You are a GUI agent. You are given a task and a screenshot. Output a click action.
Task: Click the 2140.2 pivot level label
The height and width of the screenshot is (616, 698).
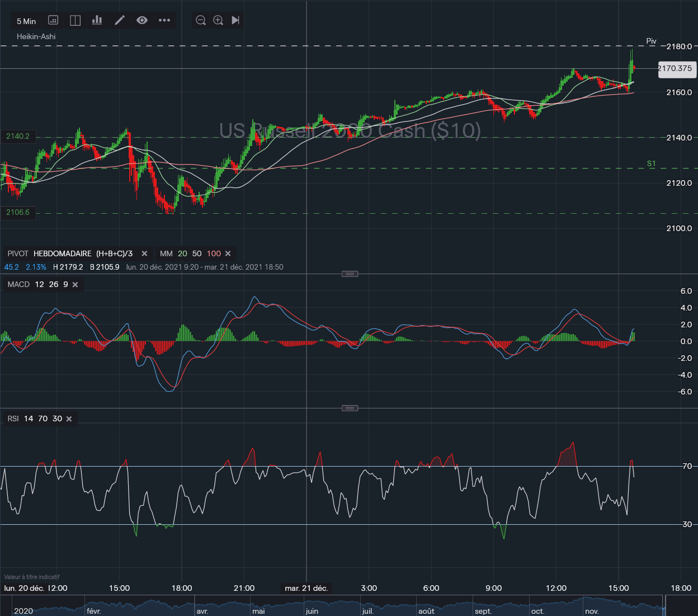click(18, 136)
